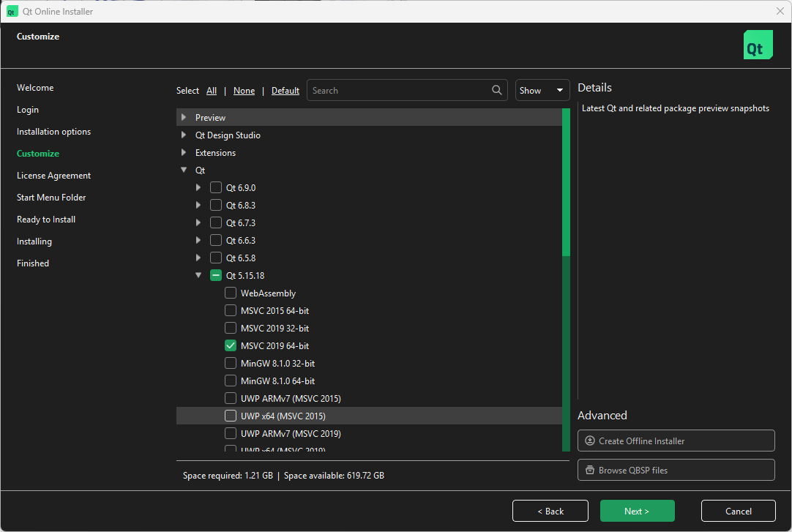Click the 'Space available: 619.72 GB' text
This screenshot has height=532, width=792.
pyautogui.click(x=334, y=476)
